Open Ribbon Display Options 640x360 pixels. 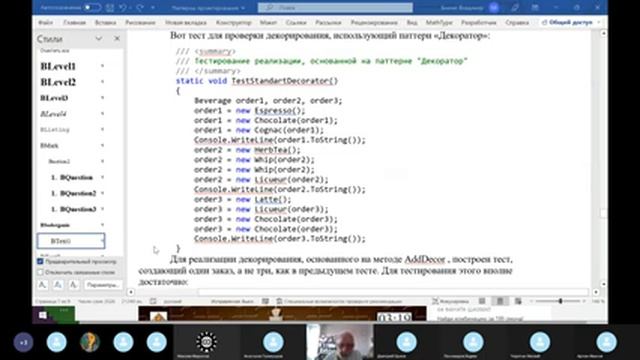[535, 7]
